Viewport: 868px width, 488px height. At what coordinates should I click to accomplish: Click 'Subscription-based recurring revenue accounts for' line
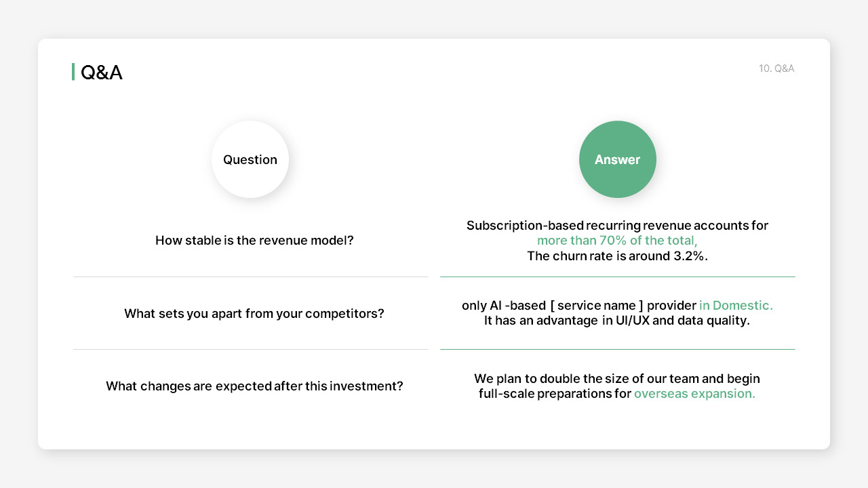coord(618,225)
